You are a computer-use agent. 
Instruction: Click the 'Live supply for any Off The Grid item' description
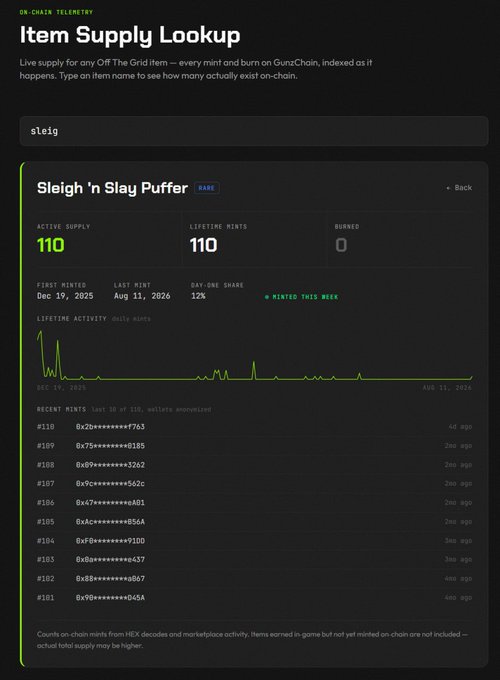(x=196, y=69)
